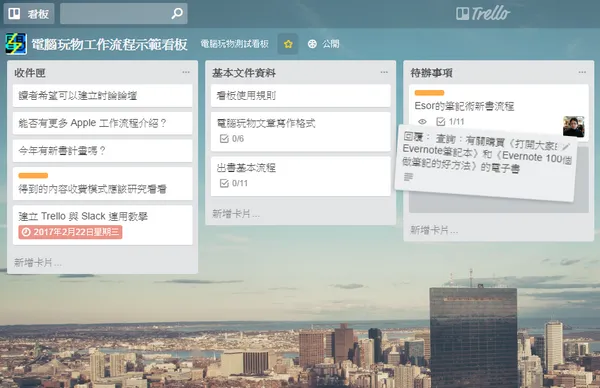Open the tilted card about Evernote電子書

[485, 163]
